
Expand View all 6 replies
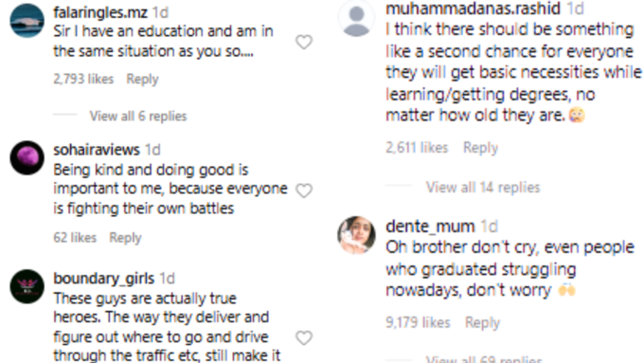click(138, 117)
